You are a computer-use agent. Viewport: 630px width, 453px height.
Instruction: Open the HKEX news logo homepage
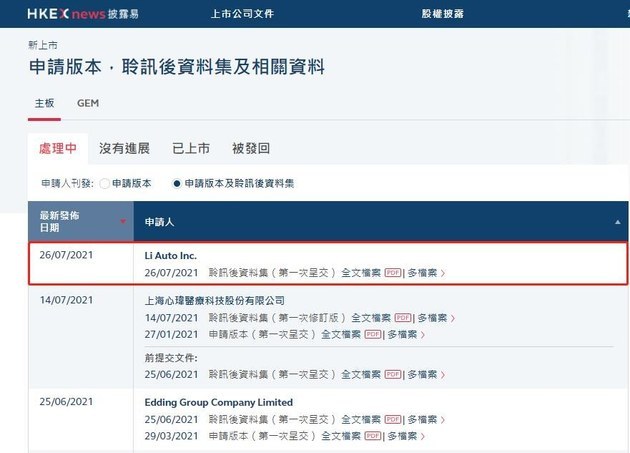[83, 14]
